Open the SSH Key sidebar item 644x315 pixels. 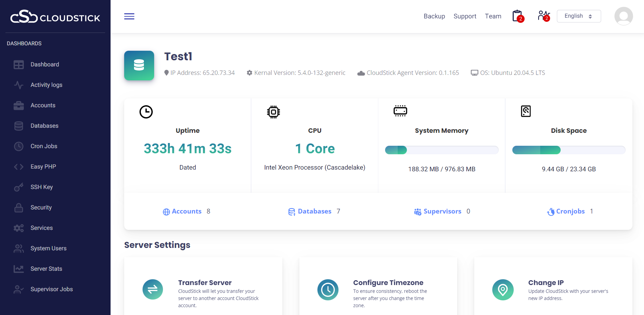pos(42,187)
